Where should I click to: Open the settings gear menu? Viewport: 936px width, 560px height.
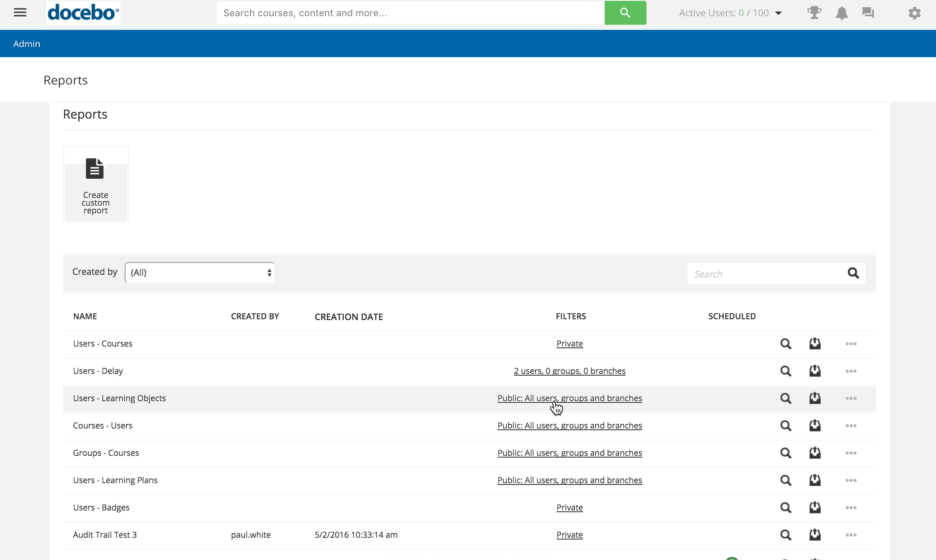click(x=914, y=13)
